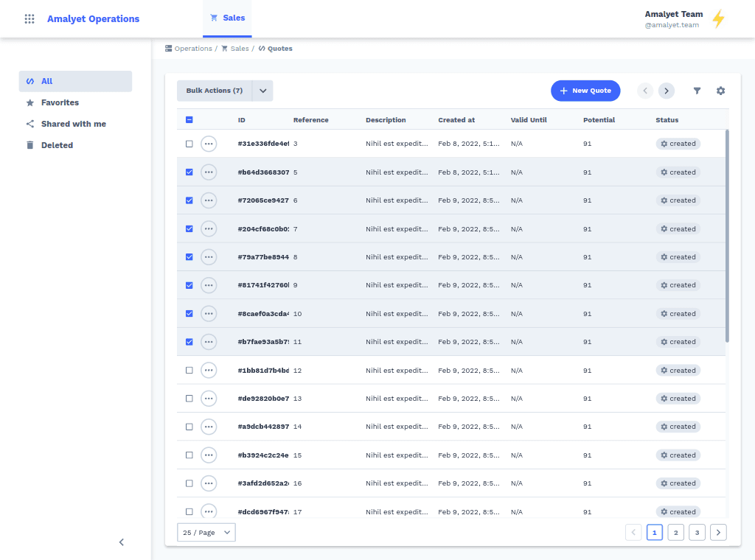Viewport: 755px width, 560px height.
Task: Go to page 2 of quotes
Action: 675,532
